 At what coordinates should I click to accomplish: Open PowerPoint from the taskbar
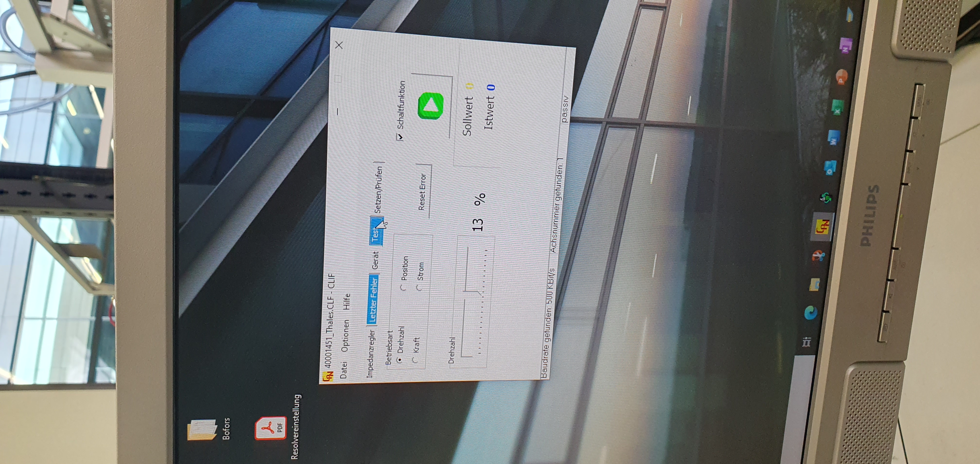842,77
